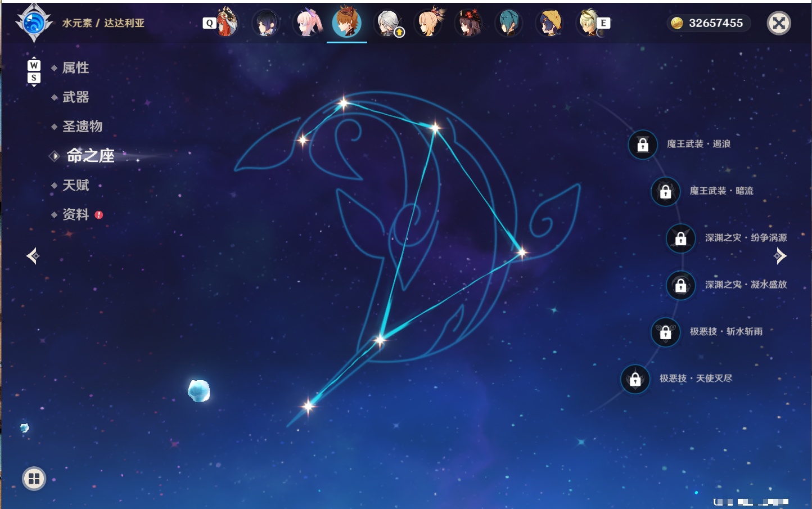Click the E key next-character hint

(x=603, y=23)
